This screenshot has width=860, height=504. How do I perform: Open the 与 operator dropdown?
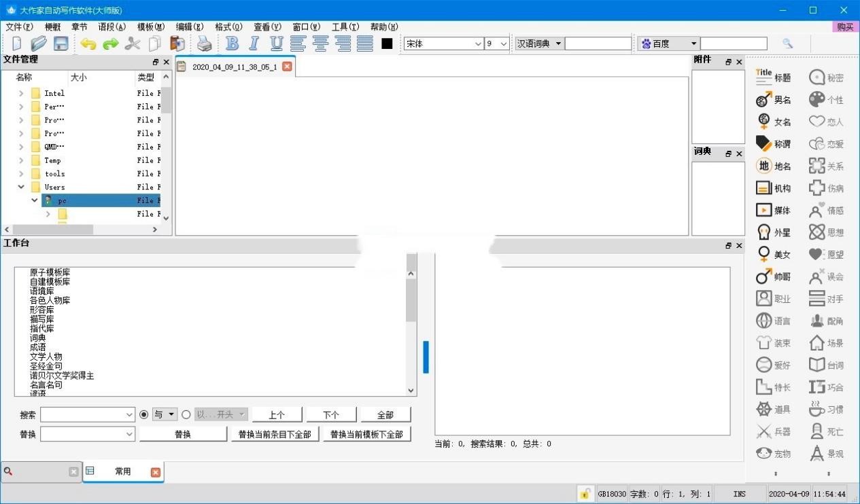coord(165,414)
